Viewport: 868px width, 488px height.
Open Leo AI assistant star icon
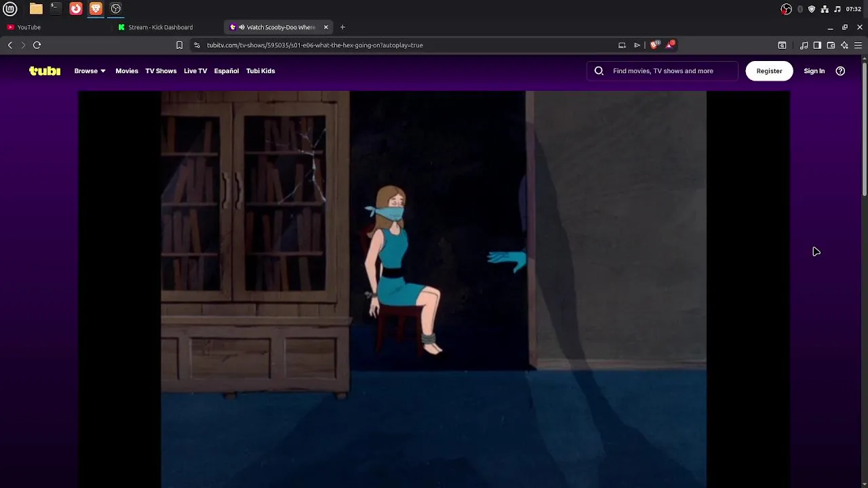844,45
